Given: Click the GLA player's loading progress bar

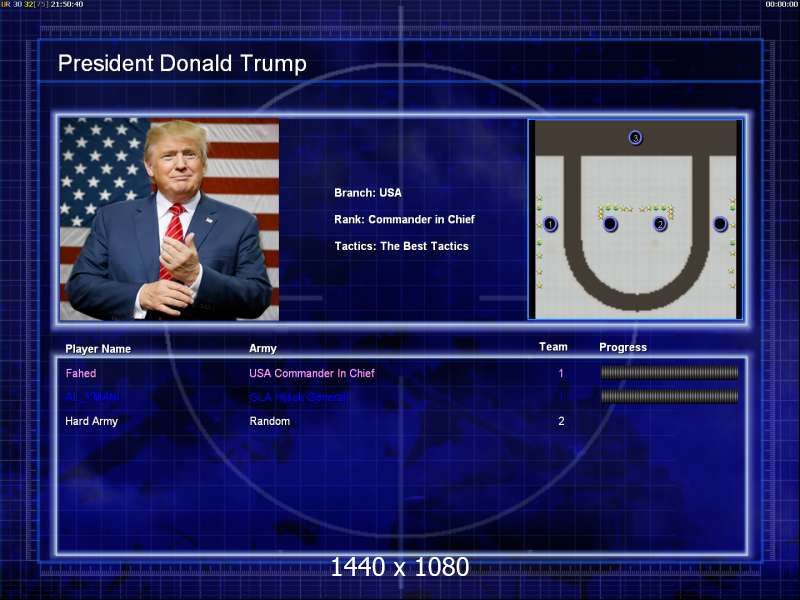Looking at the screenshot, I should tap(669, 396).
